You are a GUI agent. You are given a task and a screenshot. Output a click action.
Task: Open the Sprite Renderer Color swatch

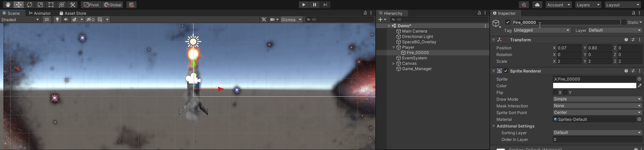[594, 86]
